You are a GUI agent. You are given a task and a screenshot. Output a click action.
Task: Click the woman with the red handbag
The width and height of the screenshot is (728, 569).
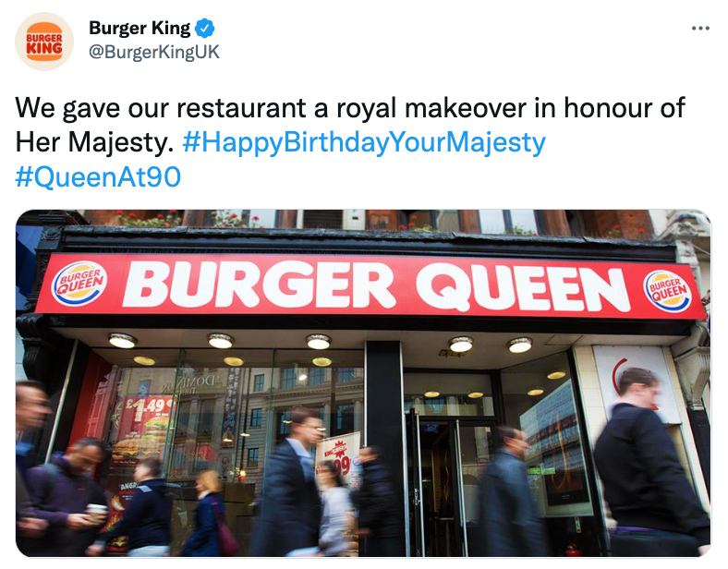pyautogui.click(x=212, y=515)
